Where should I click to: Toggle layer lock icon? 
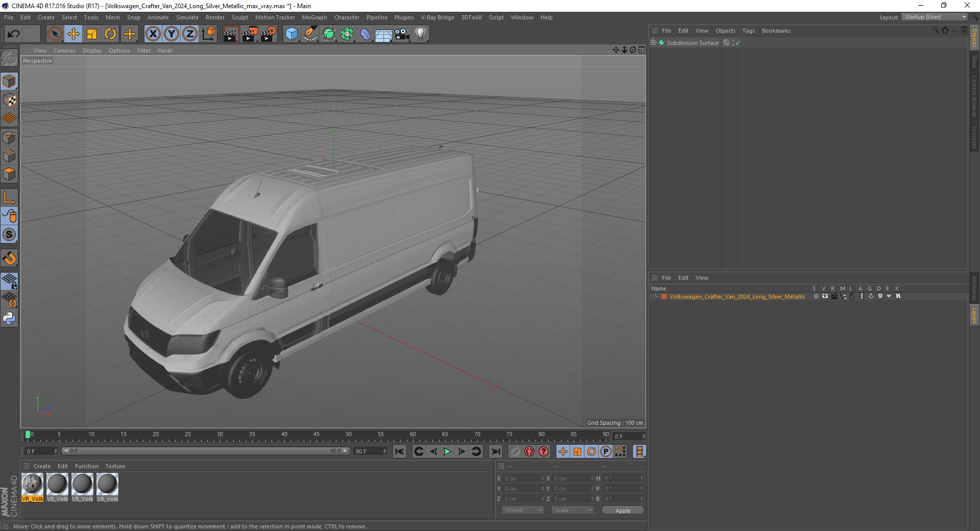click(852, 296)
